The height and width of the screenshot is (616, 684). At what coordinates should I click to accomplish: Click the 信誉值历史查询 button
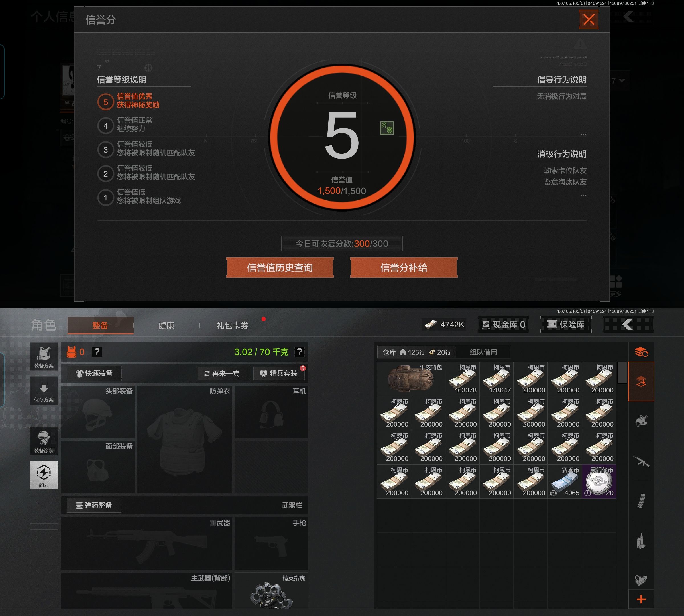coord(280,268)
